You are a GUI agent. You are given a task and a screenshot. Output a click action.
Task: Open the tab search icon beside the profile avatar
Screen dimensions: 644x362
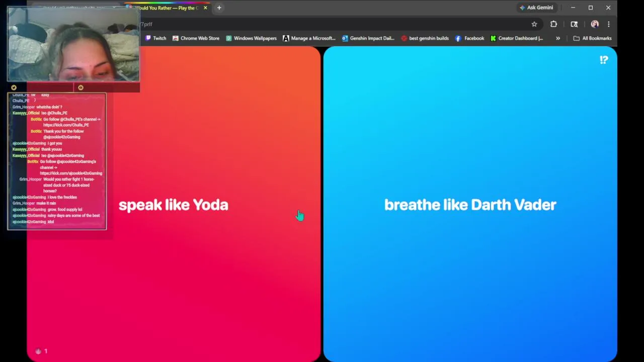574,24
